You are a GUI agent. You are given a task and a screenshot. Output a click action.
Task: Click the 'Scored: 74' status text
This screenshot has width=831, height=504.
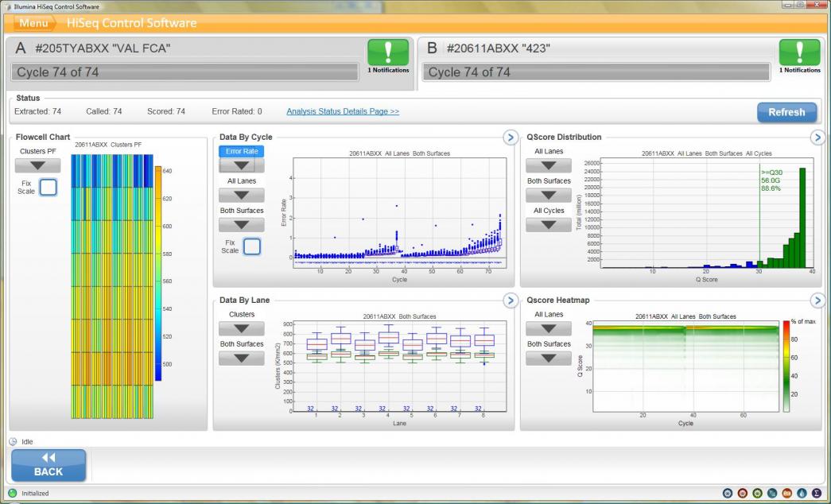click(166, 111)
